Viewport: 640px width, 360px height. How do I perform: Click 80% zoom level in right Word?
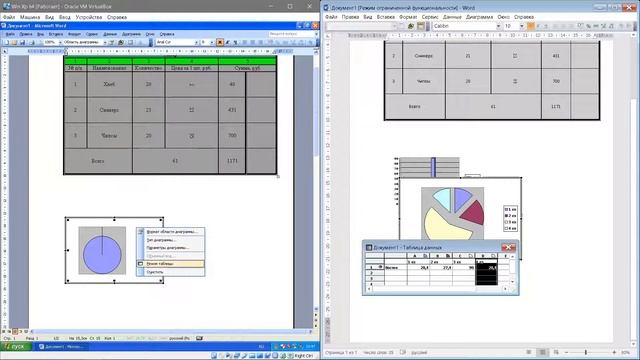coord(625,352)
